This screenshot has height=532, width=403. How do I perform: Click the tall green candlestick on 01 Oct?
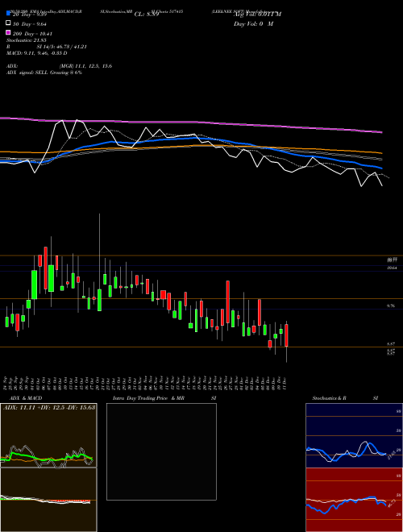[x=34, y=285]
